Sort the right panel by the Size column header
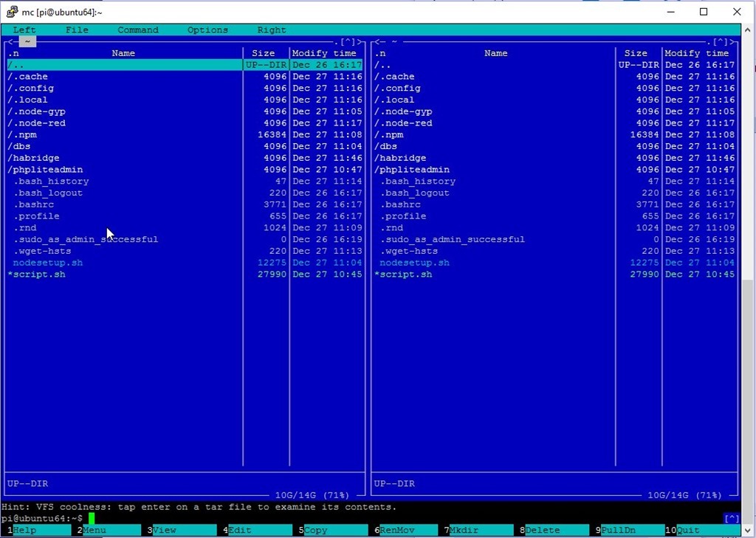 coord(636,53)
